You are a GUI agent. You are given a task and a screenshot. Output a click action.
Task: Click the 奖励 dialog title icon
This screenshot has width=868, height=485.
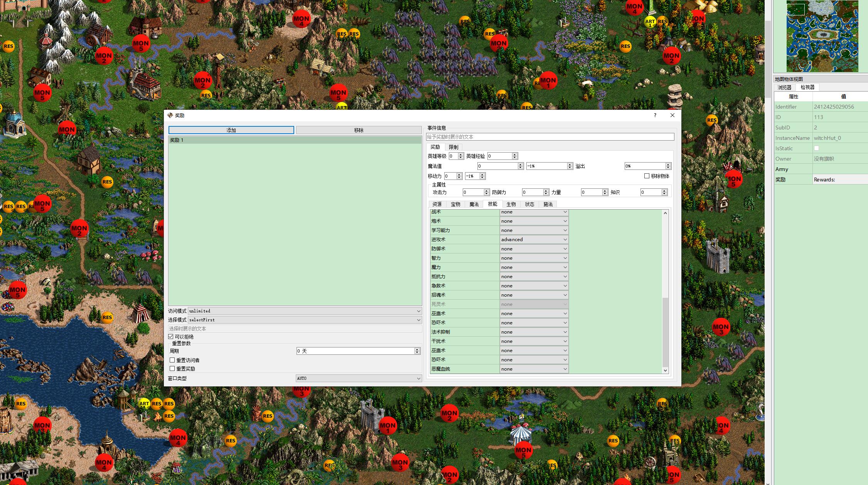[170, 115]
